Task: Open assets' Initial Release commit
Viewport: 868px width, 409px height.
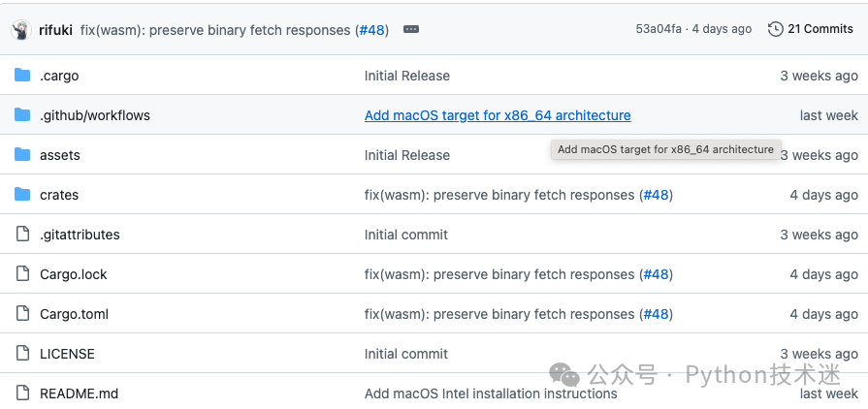Action: click(407, 155)
